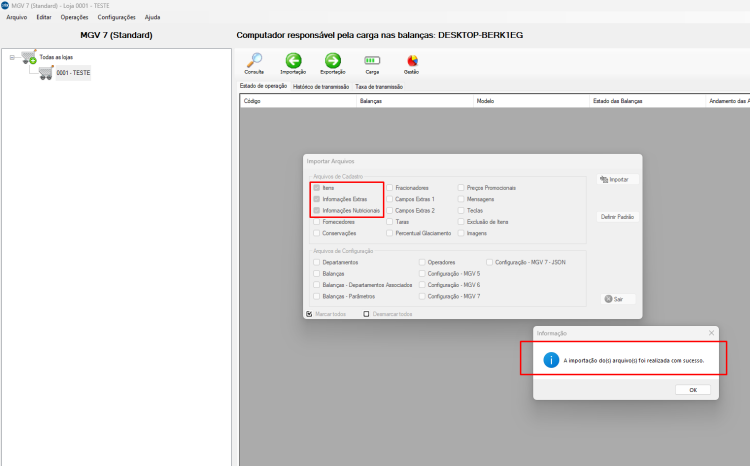Click the Código column header
The width and height of the screenshot is (750, 466).
point(298,101)
